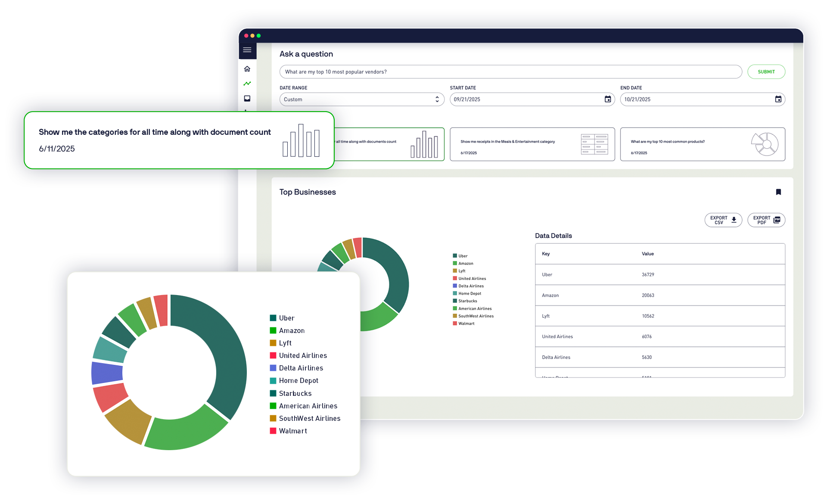Image resolution: width=827 pixels, height=504 pixels.
Task: Click the question input field
Action: click(510, 72)
